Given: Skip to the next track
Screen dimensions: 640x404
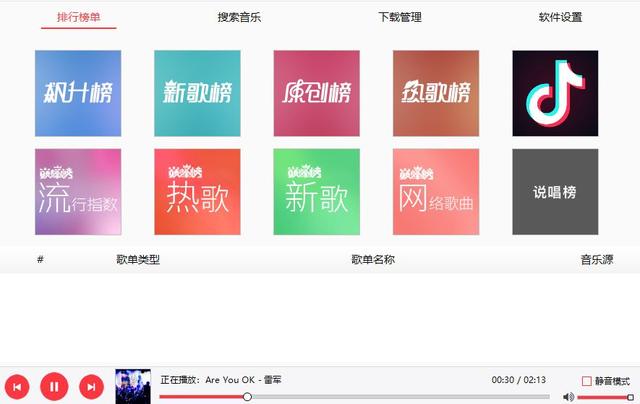Looking at the screenshot, I should pos(91,387).
